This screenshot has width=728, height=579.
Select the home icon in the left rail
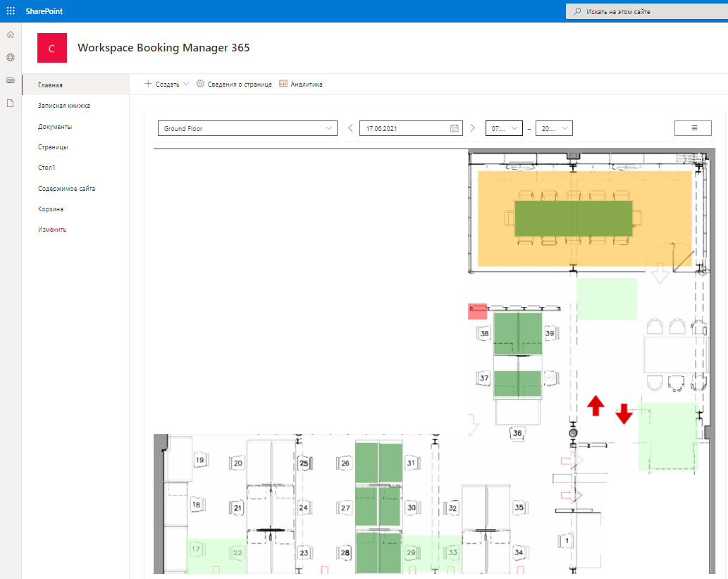click(10, 34)
